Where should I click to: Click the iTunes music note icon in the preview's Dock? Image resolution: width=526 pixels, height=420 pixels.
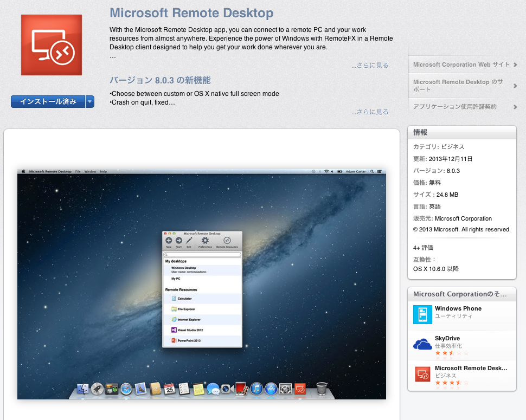coord(256,389)
